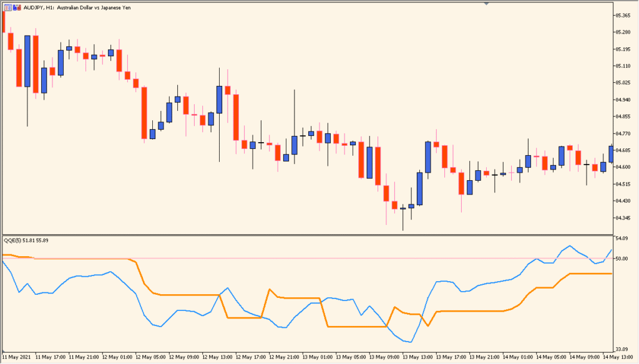The width and height of the screenshot is (639, 364).
Task: Click the 85.280 price scale label
Action: [623, 32]
